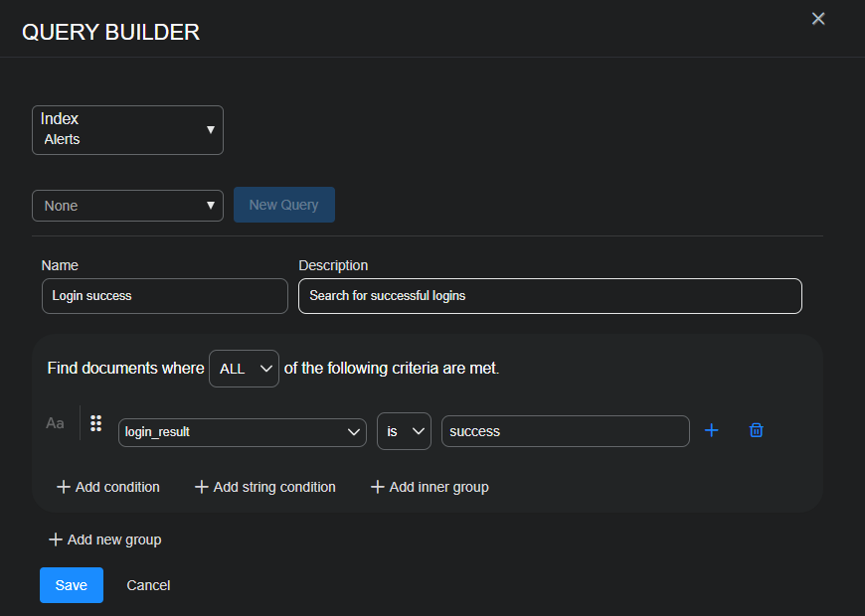The image size is (865, 616).
Task: Close the Query Builder with the X icon
Action: click(817, 18)
